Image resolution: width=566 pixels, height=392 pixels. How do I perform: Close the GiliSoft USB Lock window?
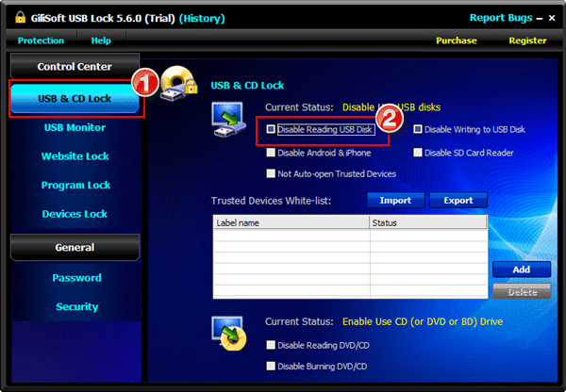click(x=552, y=18)
